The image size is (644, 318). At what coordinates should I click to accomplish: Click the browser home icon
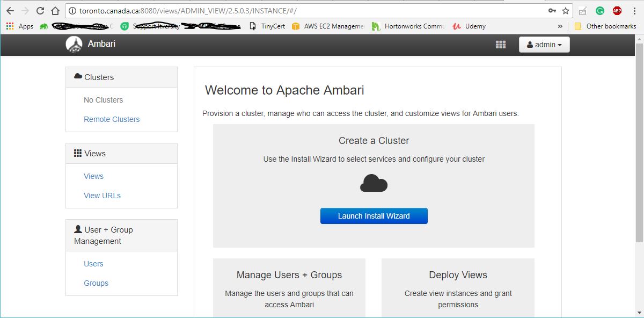(55, 10)
